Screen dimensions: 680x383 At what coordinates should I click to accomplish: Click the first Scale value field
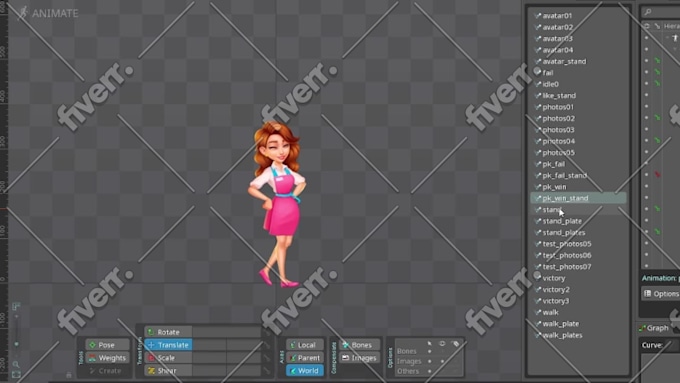coord(209,358)
